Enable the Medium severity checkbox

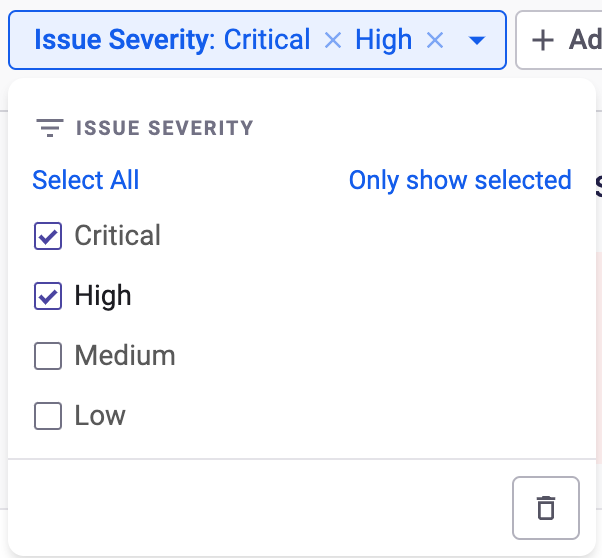tap(48, 356)
